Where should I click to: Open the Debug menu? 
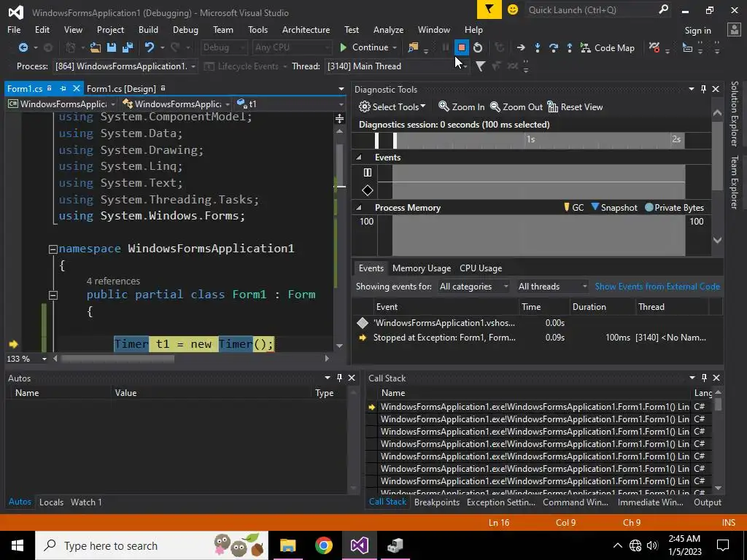pyautogui.click(x=185, y=29)
